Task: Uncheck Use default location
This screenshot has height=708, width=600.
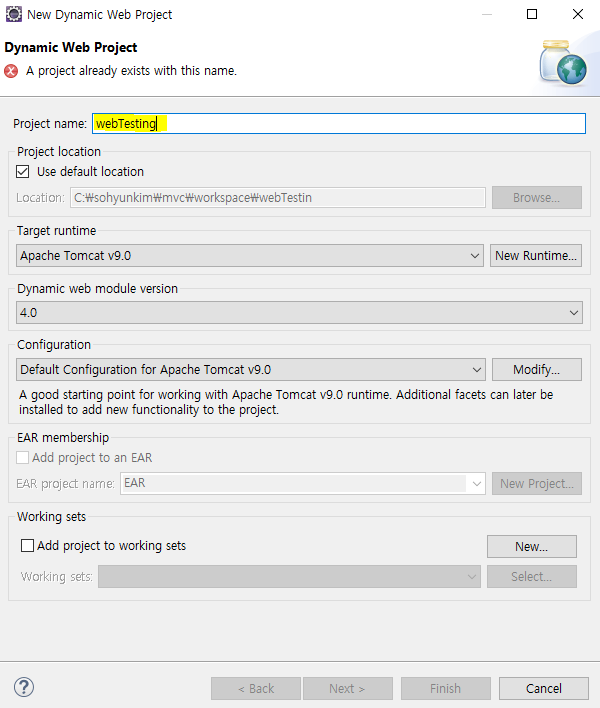Action: [x=23, y=172]
